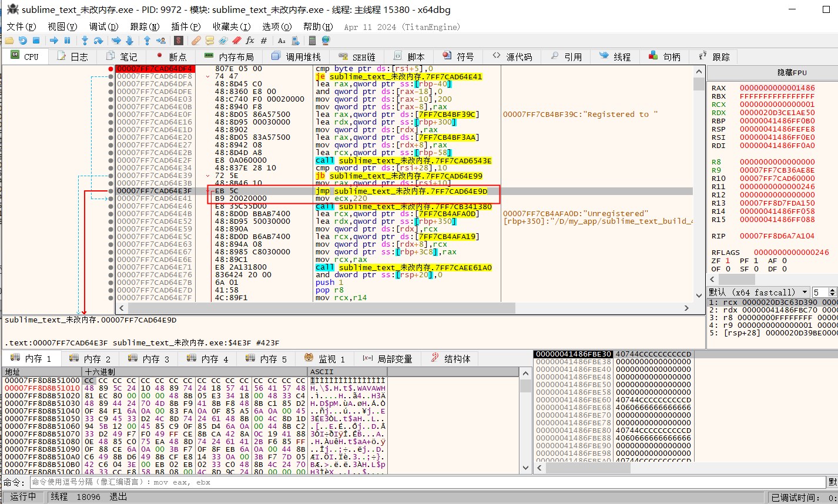Screen dimensions: 838x504
Task: Select the RIP register value 00007FF8D6A7A104
Action: point(777,236)
